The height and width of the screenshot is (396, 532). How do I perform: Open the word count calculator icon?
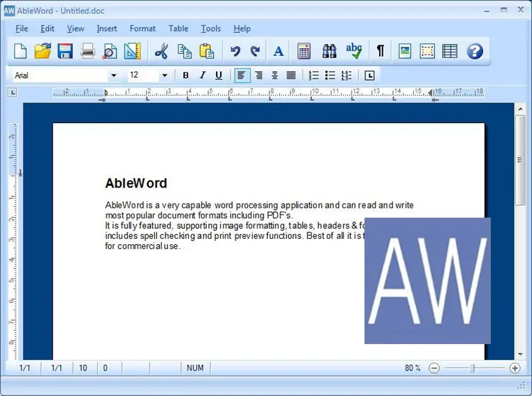[304, 51]
